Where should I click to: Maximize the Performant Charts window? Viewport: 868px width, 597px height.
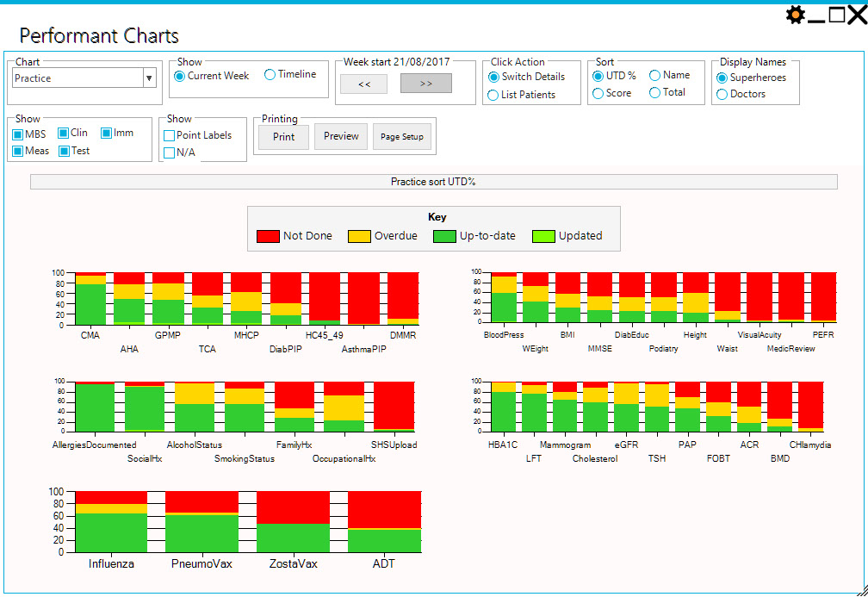coord(836,15)
